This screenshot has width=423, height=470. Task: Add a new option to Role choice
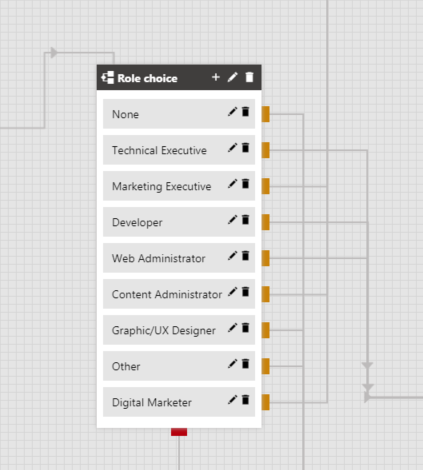(x=216, y=77)
